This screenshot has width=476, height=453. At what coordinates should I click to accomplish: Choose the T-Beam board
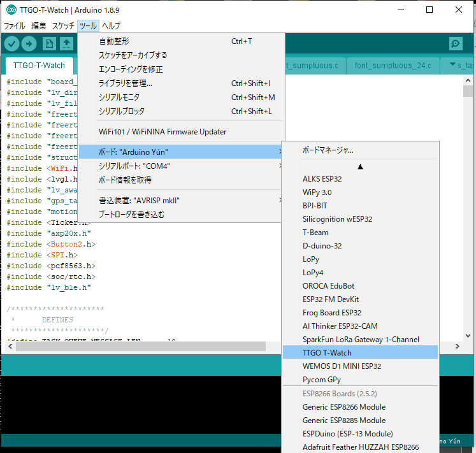click(x=360, y=233)
